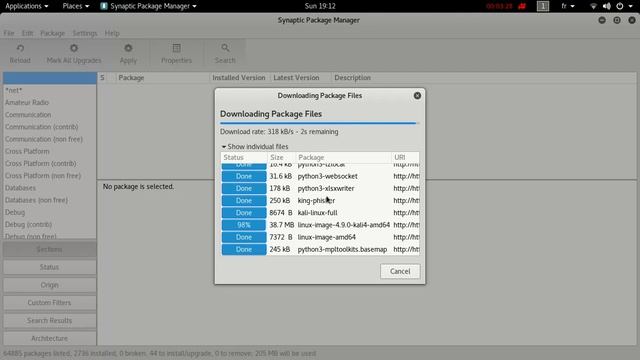Screen dimensions: 640x360
Task: Click the Search magnifier icon
Action: click(x=225, y=48)
